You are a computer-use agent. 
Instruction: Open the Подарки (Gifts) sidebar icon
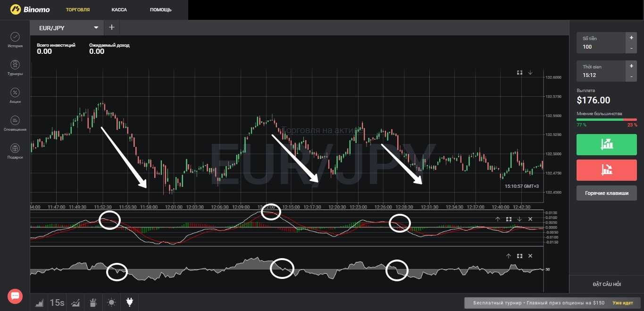15,148
